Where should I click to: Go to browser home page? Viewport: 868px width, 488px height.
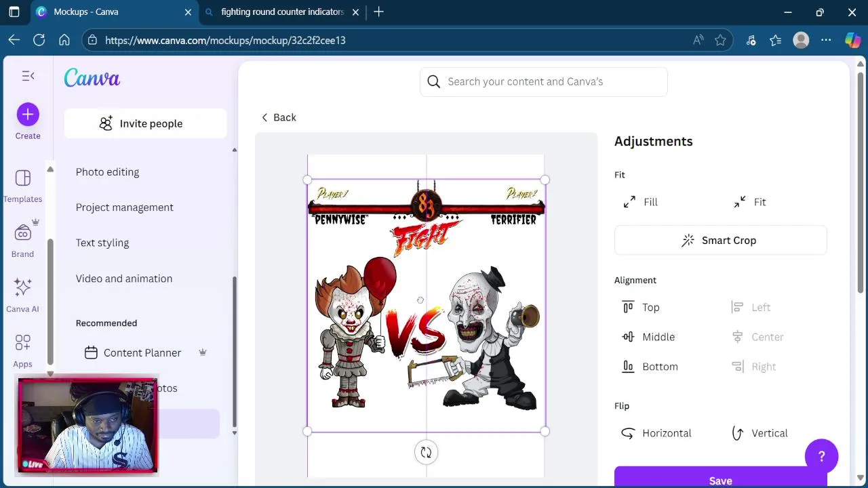click(x=64, y=40)
